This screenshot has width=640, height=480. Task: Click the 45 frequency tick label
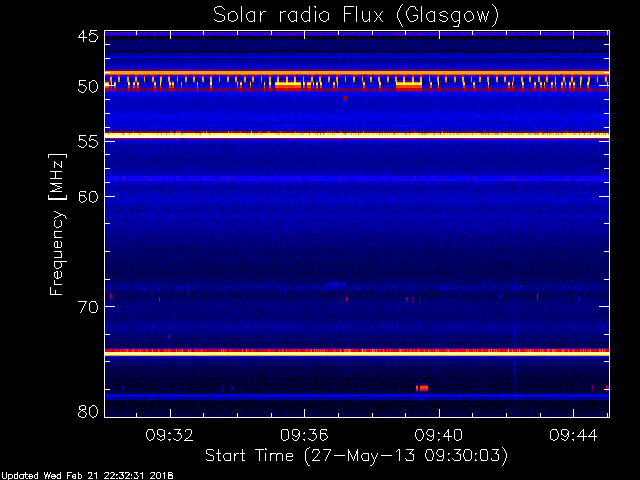[x=88, y=36]
